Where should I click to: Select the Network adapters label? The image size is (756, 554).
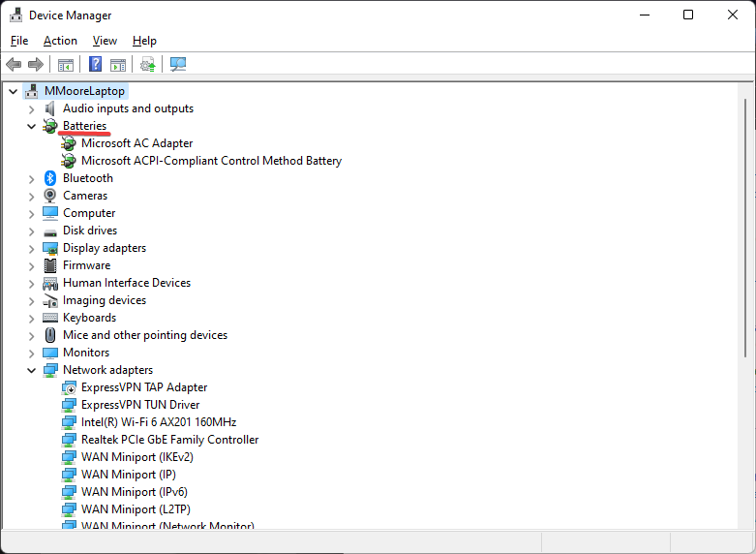pyautogui.click(x=107, y=370)
